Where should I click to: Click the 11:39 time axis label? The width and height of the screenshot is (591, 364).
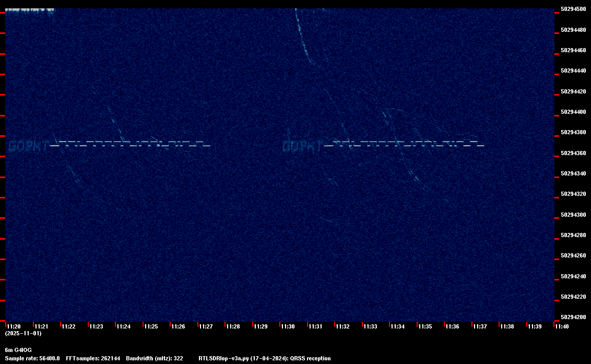tap(535, 326)
